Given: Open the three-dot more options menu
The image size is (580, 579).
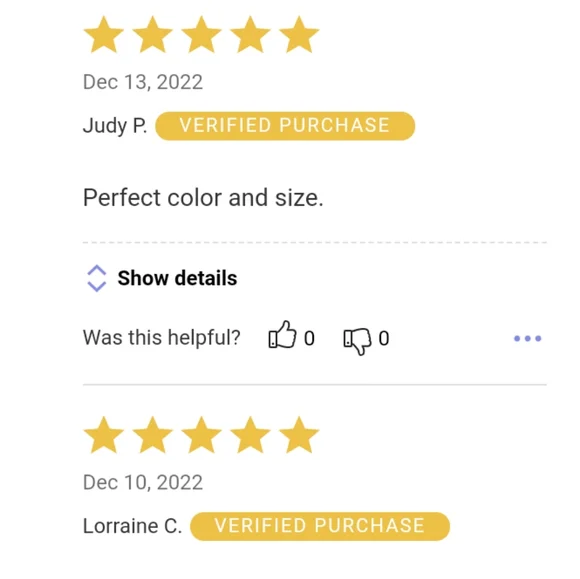Looking at the screenshot, I should [x=527, y=338].
